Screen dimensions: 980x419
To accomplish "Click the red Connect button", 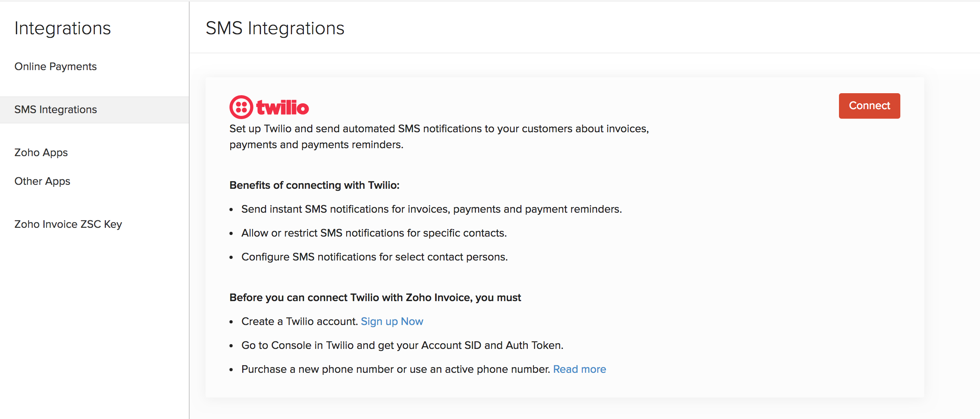I will (869, 106).
